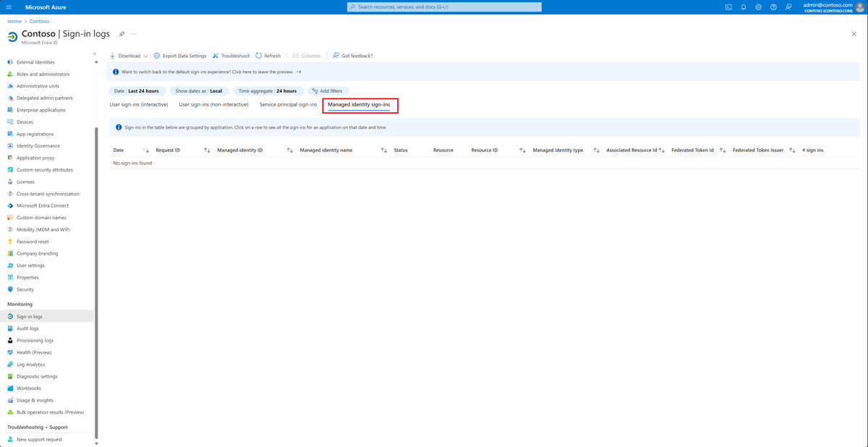
Task: Open Sign-in logs in the sidebar
Action: [x=47, y=317]
